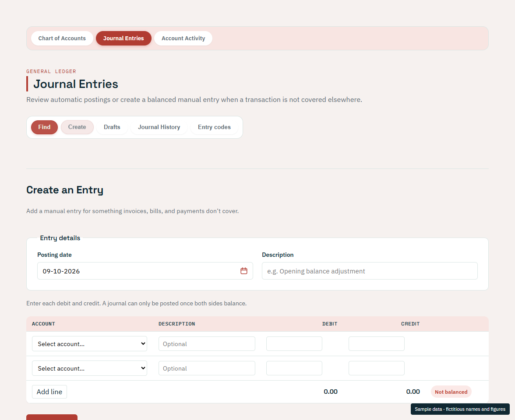The width and height of the screenshot is (515, 420).
Task: Open the posting date calendar picker
Action: (x=243, y=271)
